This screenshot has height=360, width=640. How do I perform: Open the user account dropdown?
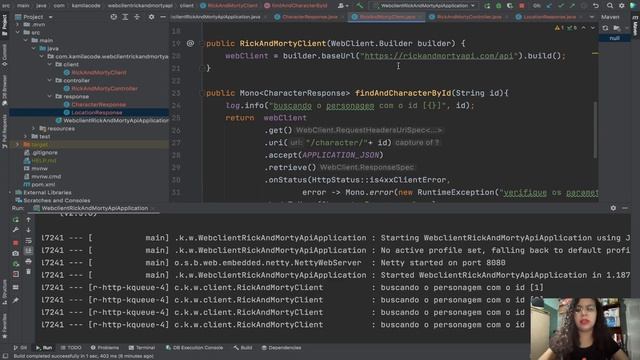(342, 6)
